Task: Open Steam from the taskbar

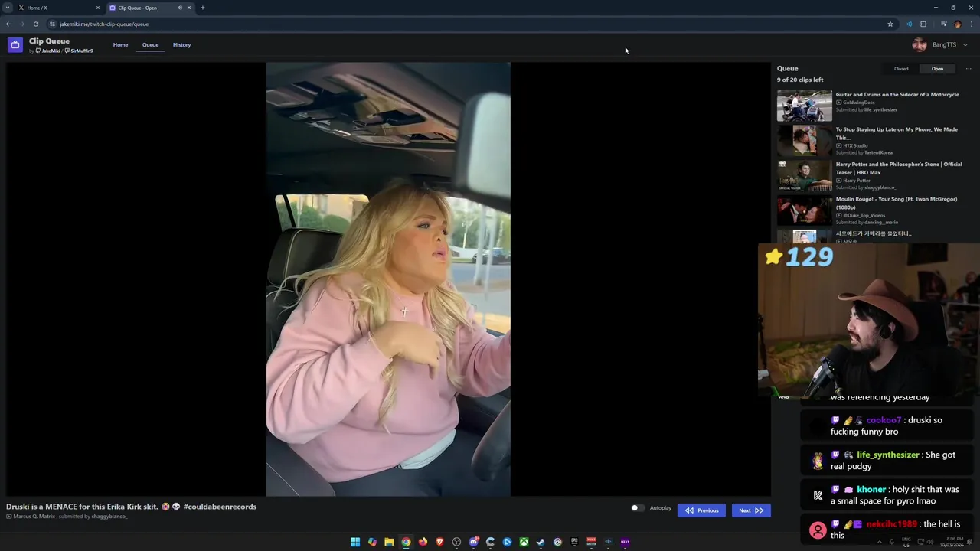Action: (x=541, y=542)
